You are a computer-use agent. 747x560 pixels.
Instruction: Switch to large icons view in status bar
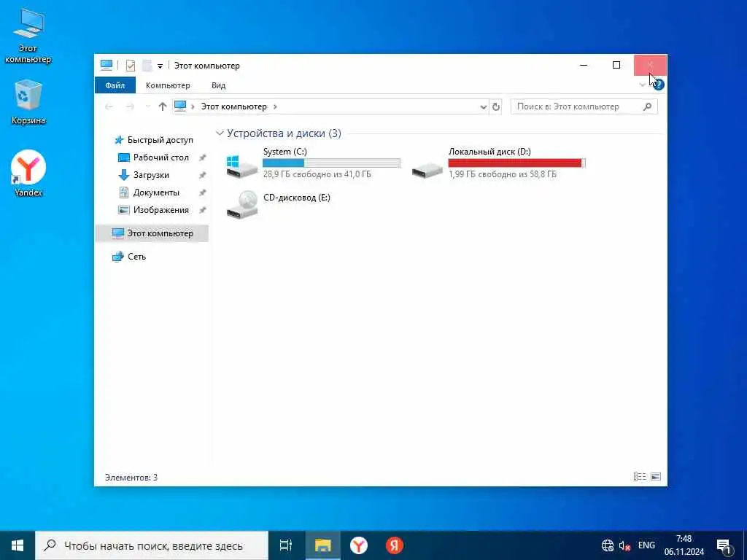(656, 477)
